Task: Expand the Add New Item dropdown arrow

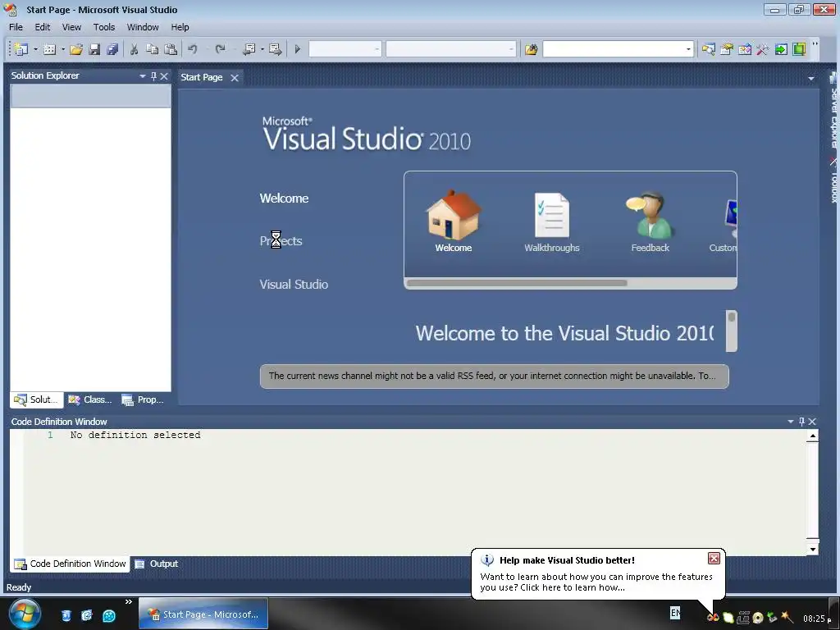Action: (62, 49)
